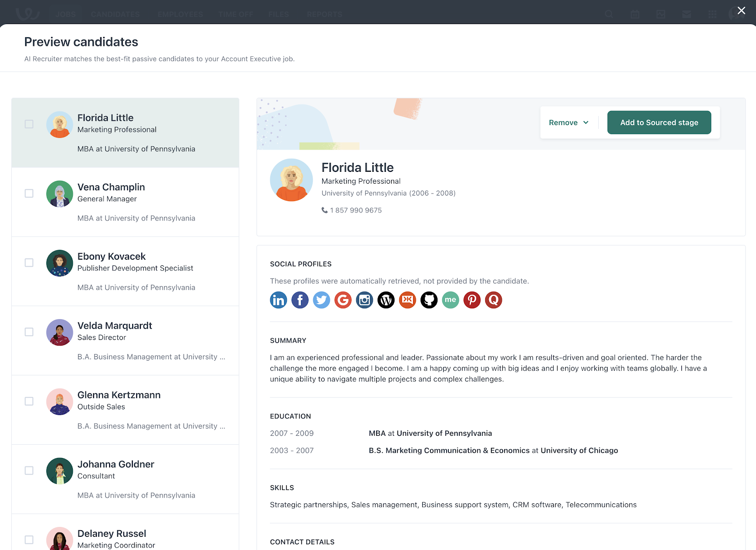Expand the Remove dropdown

pos(568,122)
